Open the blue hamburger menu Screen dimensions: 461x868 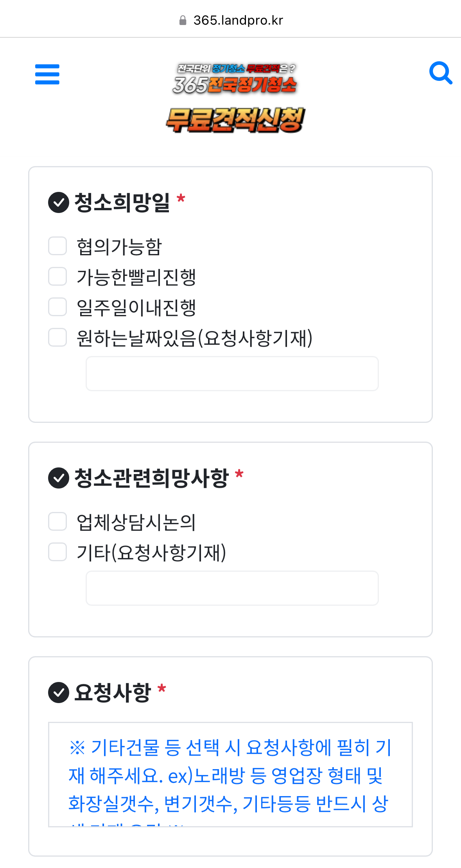click(x=47, y=74)
